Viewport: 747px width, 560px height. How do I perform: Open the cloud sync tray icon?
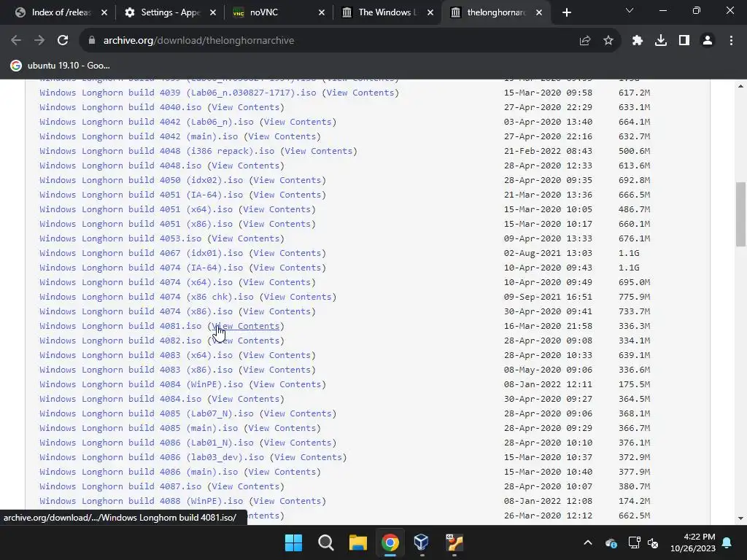[x=611, y=542]
